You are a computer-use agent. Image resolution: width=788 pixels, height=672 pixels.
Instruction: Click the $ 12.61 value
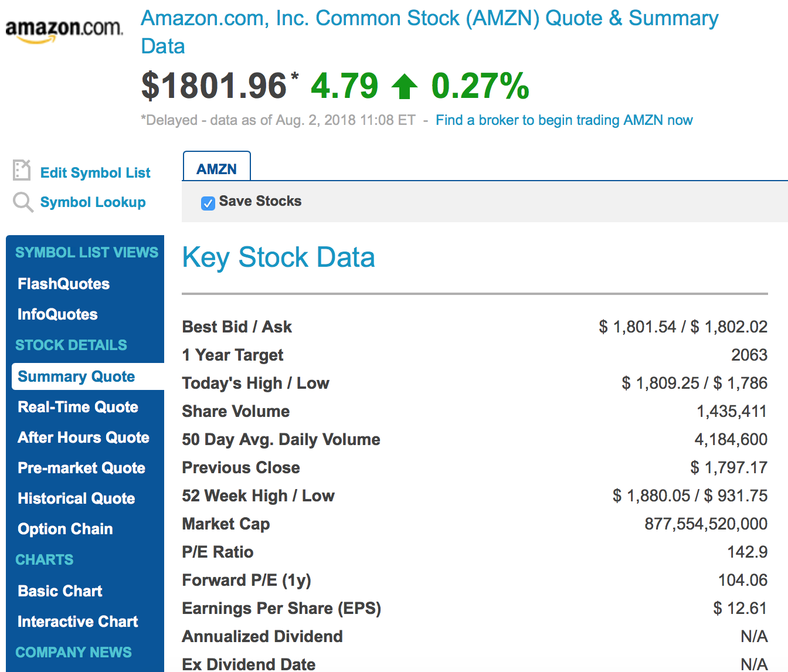tap(740, 608)
